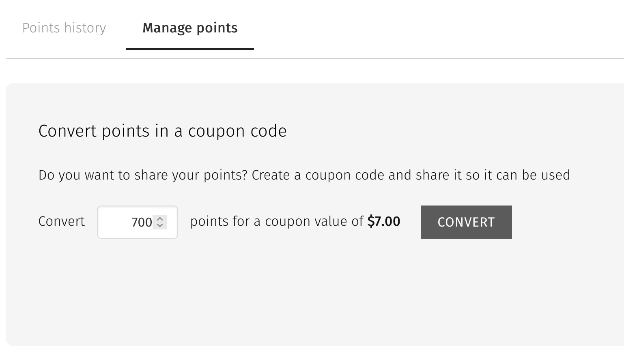624x364 pixels.
Task: Decrement the points using the lower chevron
Action: [x=160, y=226]
